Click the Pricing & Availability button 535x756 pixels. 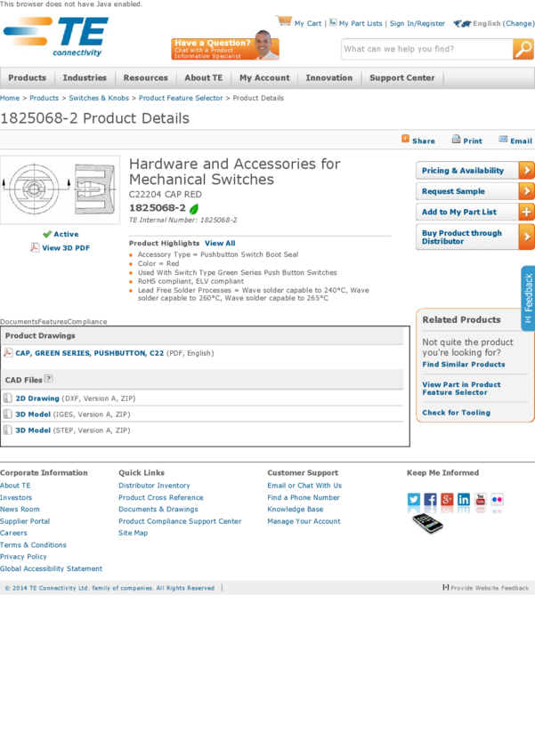click(474, 171)
